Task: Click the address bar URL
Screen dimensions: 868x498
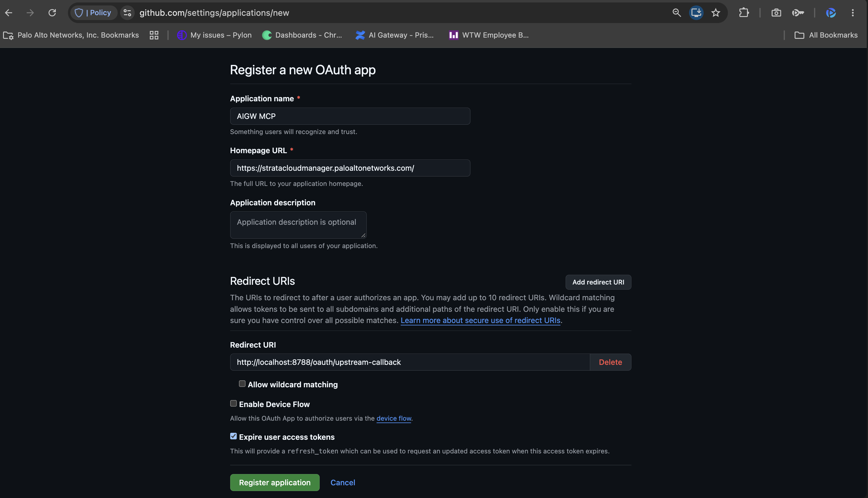Action: click(x=214, y=13)
